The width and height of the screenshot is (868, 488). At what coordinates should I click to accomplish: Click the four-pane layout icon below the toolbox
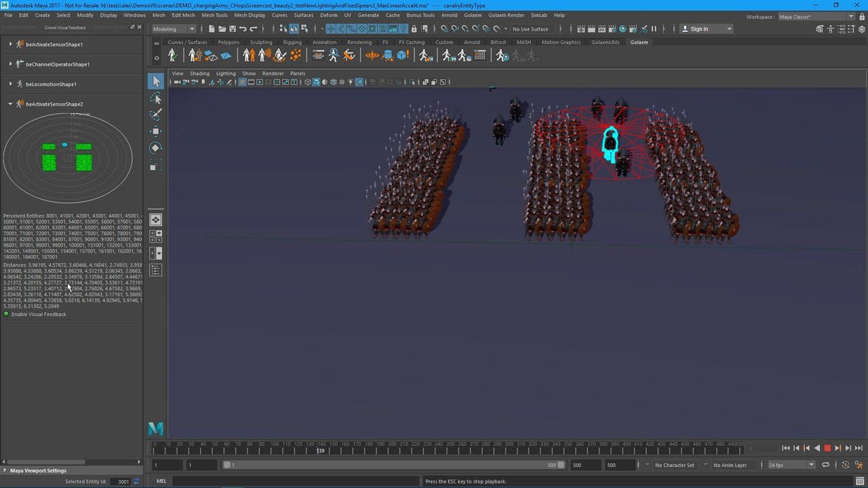point(155,236)
